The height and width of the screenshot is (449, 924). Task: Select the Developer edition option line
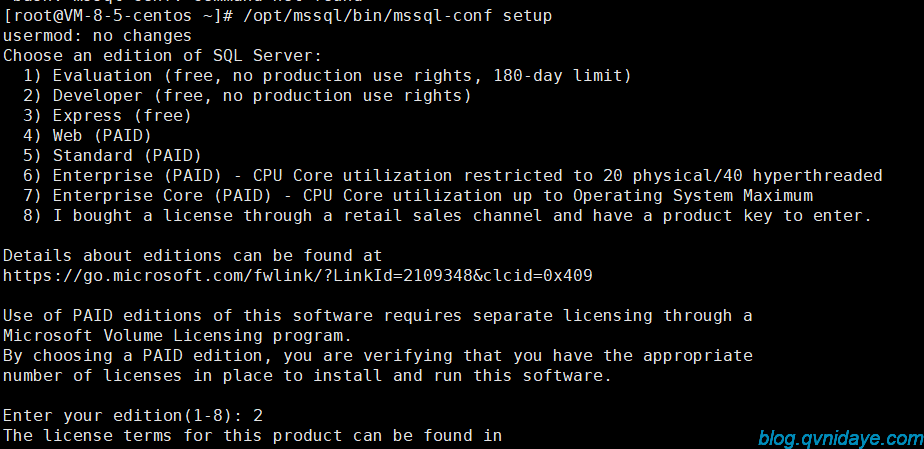(248, 95)
